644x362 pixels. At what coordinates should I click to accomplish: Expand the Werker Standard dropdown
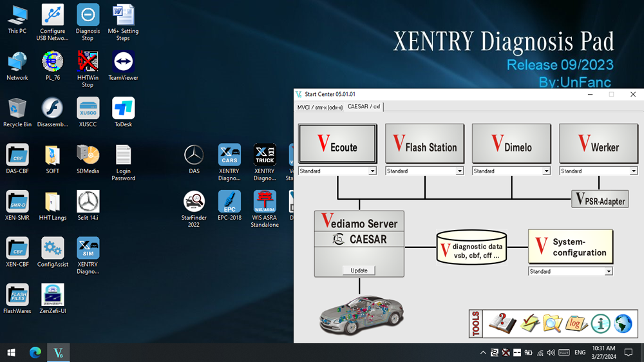tap(633, 171)
